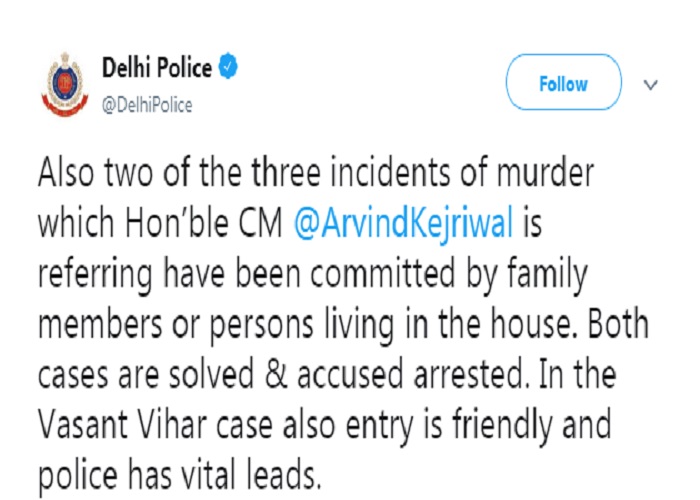Click the words 'which Hon'ble CM'
Screen dimensions: 700x500
[160, 222]
